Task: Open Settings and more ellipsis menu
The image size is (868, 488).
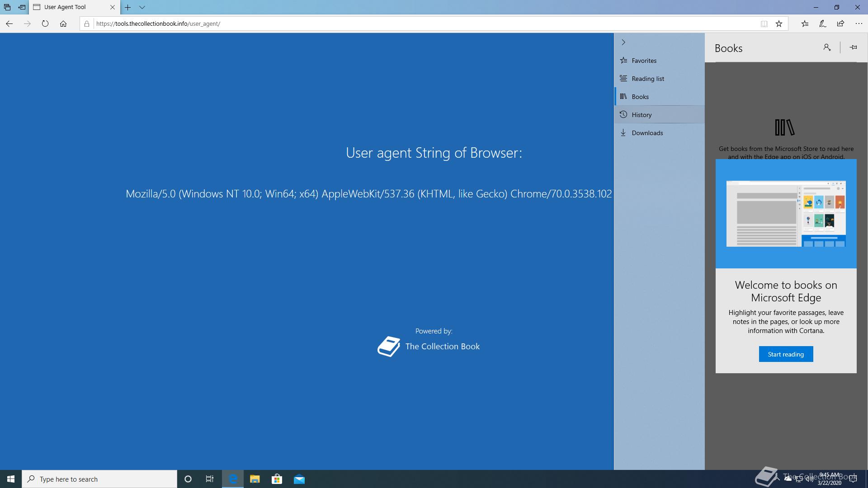Action: 859,23
